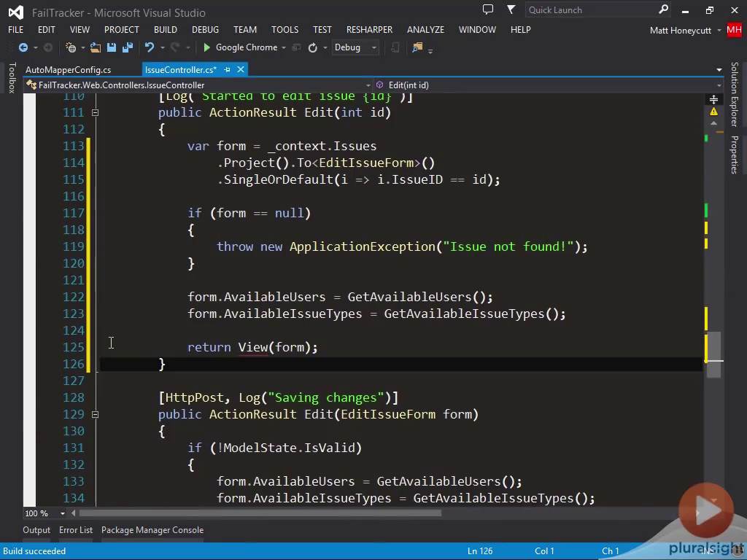Click the Undo arrow icon
The image size is (747, 560).
[x=150, y=47]
